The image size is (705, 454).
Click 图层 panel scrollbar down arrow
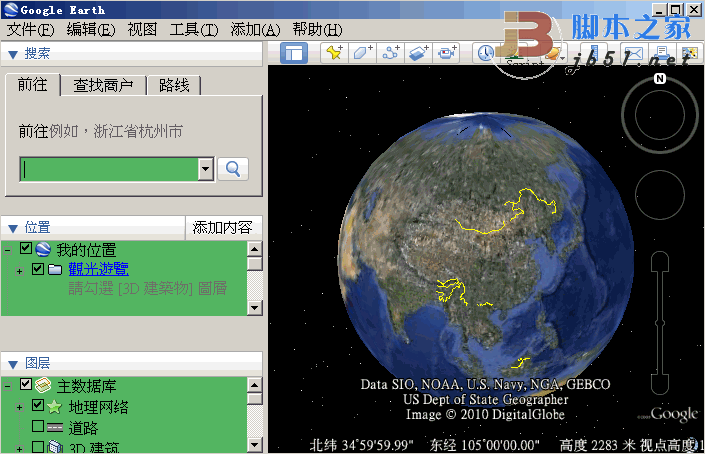254,445
